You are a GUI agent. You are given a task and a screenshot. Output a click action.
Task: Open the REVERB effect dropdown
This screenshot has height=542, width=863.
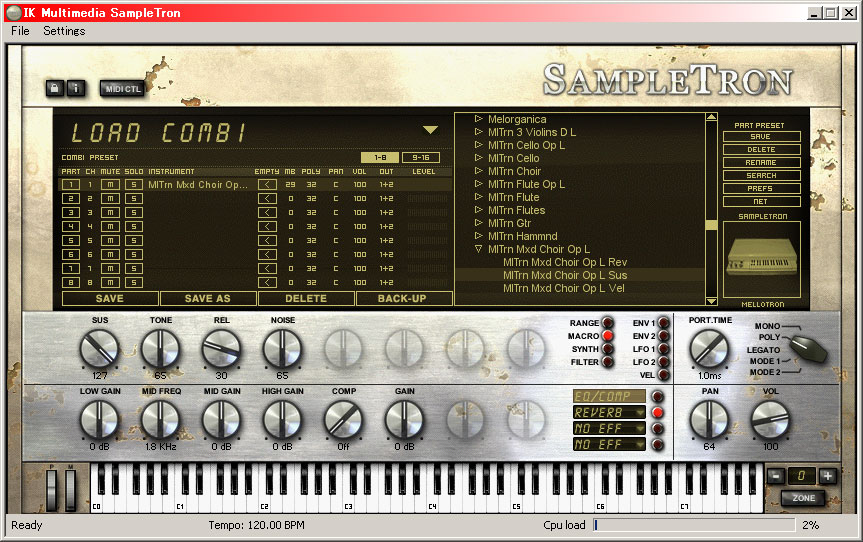(641, 412)
